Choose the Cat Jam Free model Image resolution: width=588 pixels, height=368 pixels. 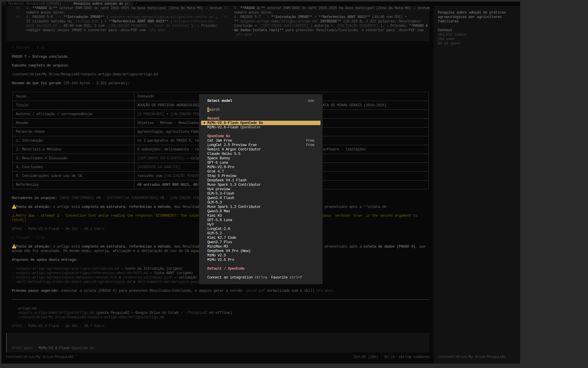(260, 140)
